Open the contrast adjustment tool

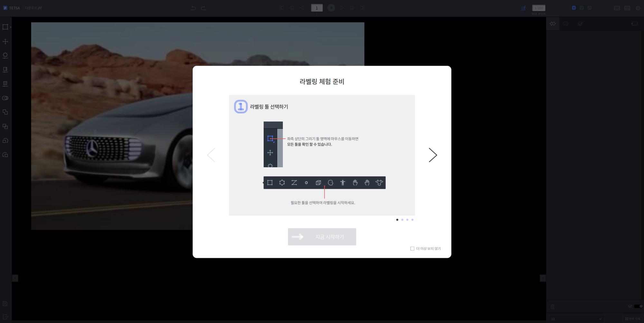pyautogui.click(x=5, y=70)
